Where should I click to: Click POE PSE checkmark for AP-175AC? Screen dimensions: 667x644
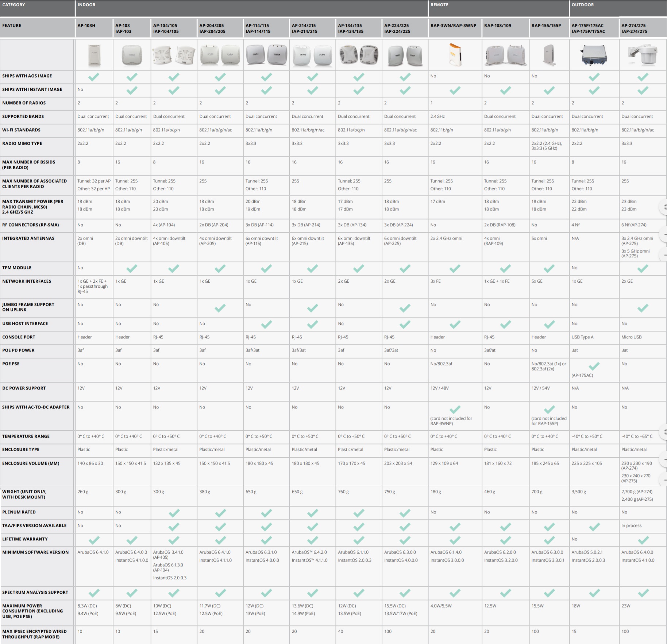tap(594, 366)
